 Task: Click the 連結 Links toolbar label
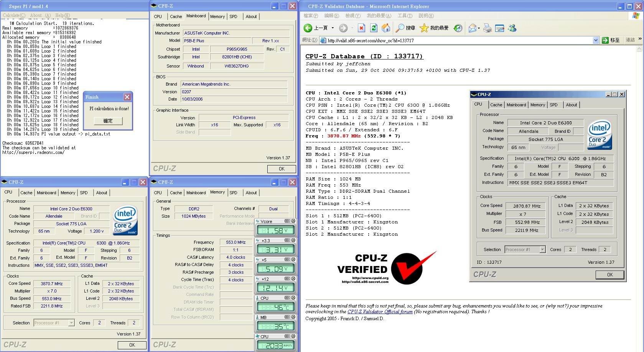click(630, 40)
